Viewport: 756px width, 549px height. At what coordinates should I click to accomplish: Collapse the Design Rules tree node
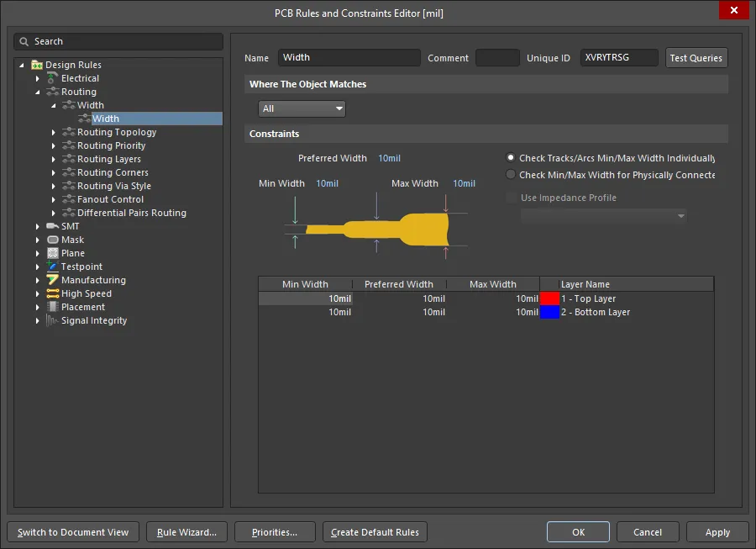click(22, 65)
